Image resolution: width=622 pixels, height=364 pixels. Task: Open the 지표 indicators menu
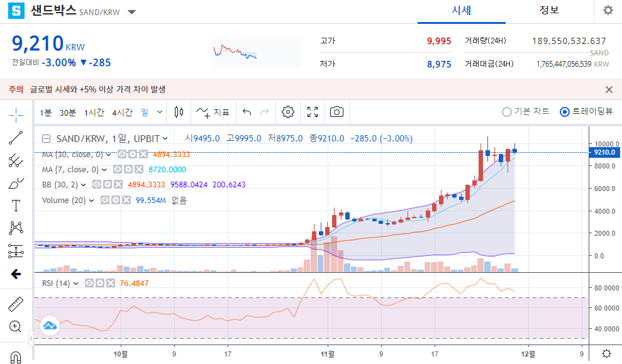[x=213, y=113]
